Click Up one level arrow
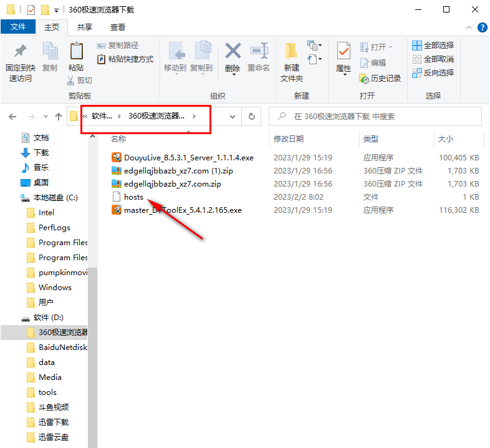 click(x=59, y=117)
